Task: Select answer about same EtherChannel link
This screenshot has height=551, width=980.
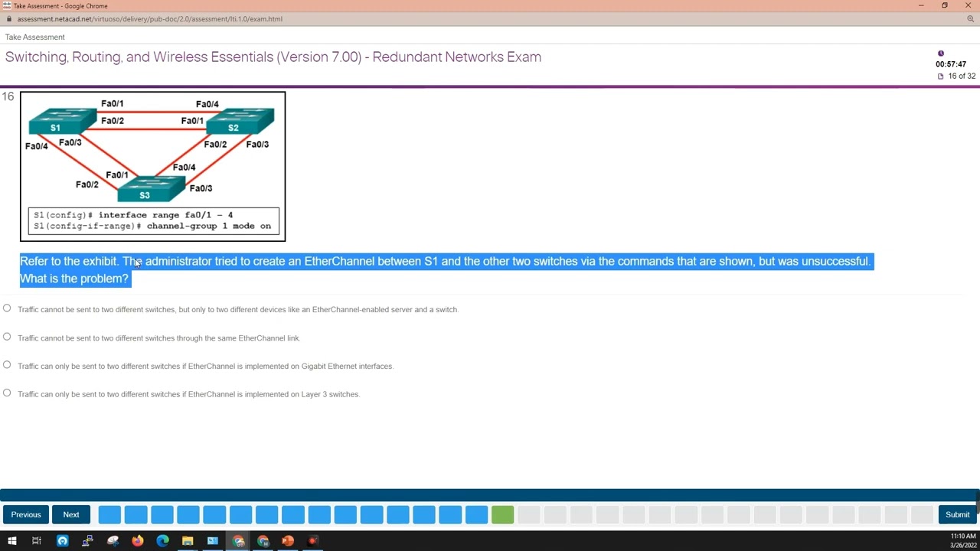Action: 7,337
